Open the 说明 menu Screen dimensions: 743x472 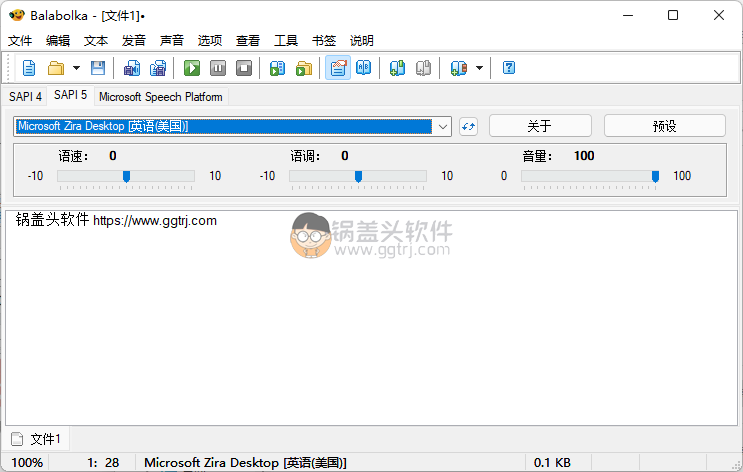(x=362, y=41)
